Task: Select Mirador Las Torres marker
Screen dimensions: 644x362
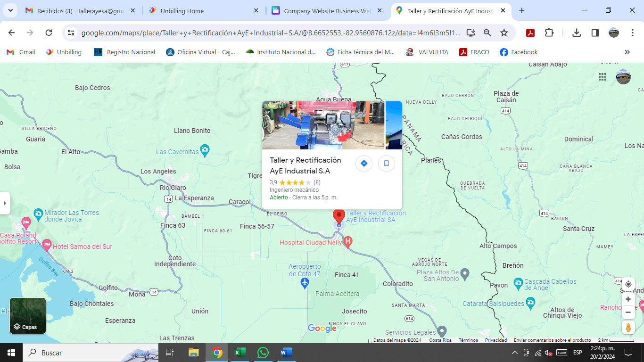Action: pos(38,214)
